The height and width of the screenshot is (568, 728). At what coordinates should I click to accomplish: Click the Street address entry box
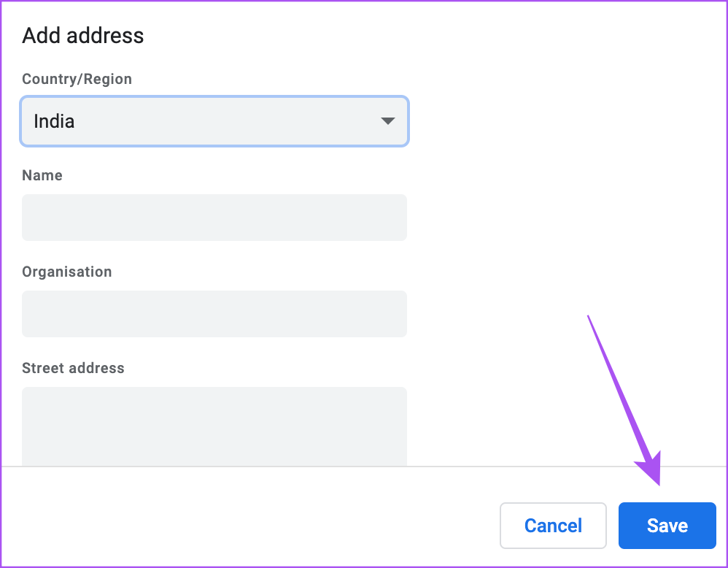click(214, 423)
